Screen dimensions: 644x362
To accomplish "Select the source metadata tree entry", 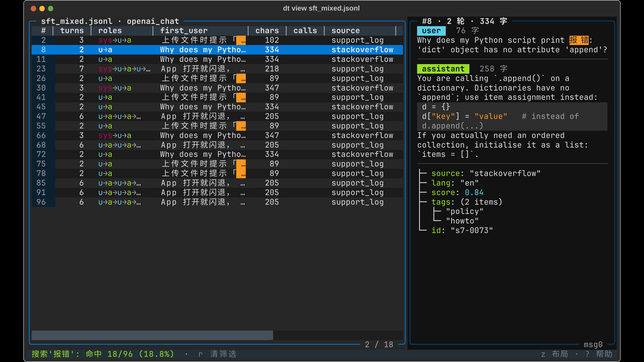I will coord(486,173).
